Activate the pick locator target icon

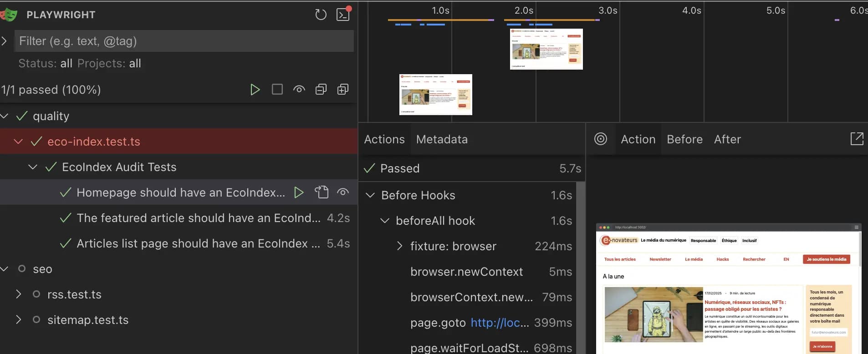[601, 139]
